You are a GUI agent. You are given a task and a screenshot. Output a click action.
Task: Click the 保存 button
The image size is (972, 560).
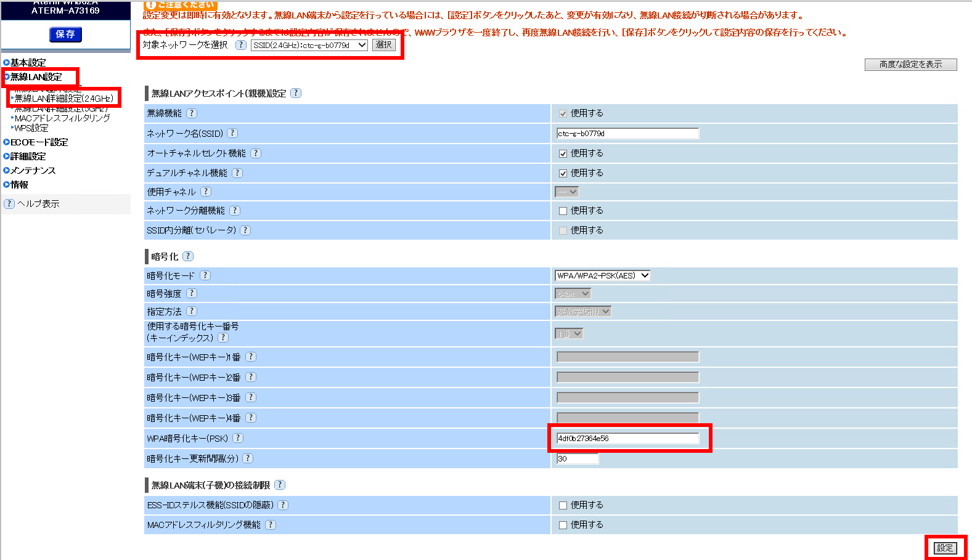(x=65, y=34)
